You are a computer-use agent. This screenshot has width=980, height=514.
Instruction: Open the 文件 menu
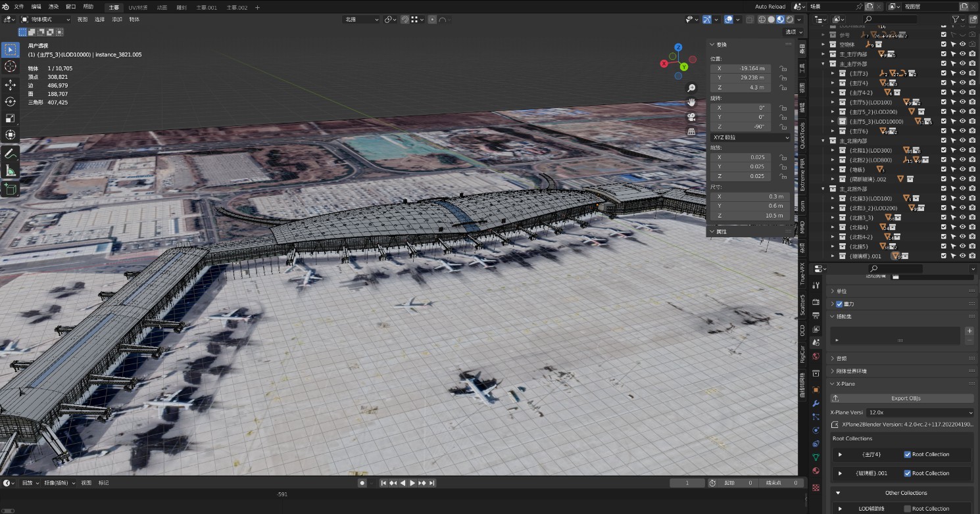click(x=19, y=7)
